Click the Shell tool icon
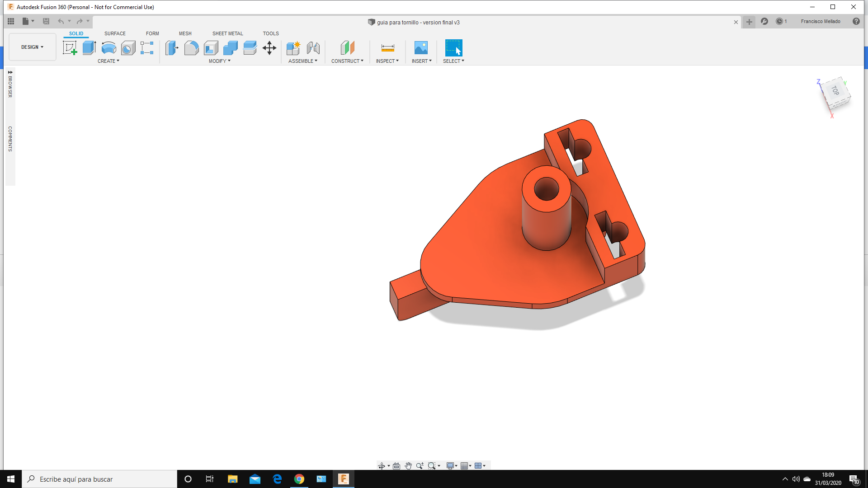Image resolution: width=868 pixels, height=488 pixels. (x=211, y=48)
